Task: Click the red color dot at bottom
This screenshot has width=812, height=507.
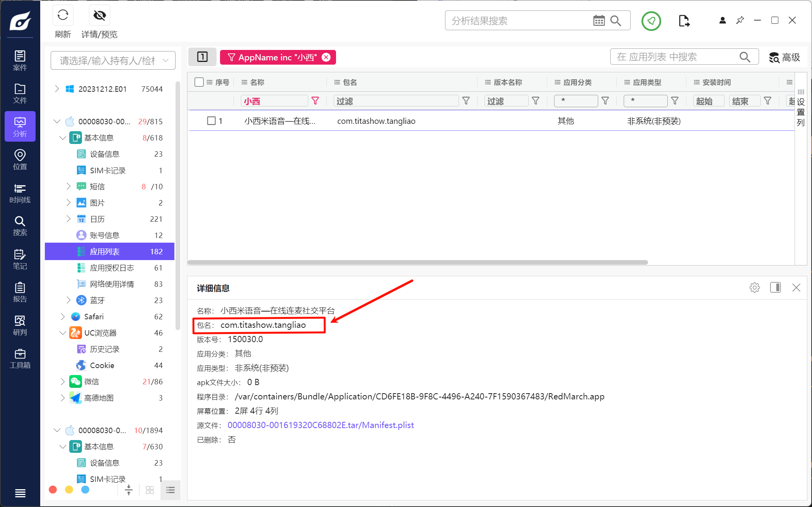Action: (53, 490)
